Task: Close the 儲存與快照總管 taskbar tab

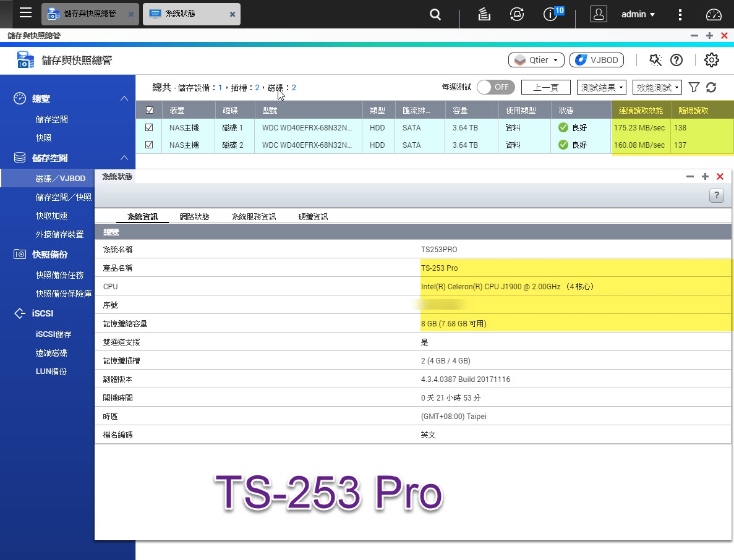Action: [x=131, y=14]
